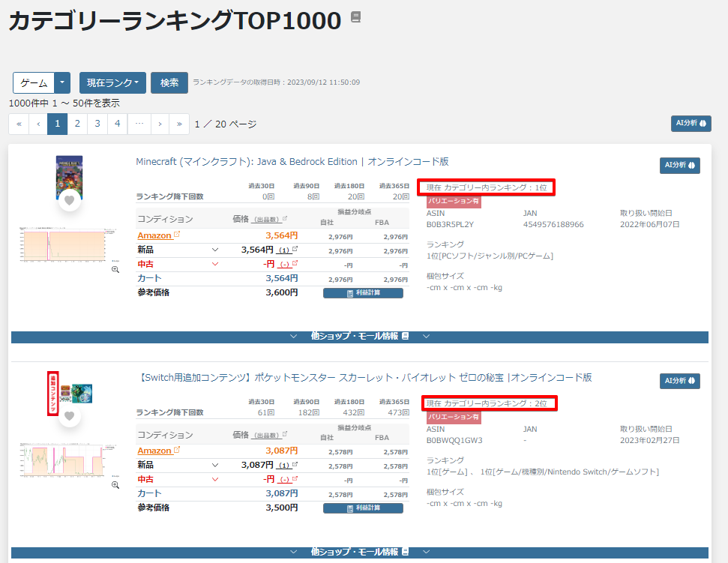Click the 利益計算 button for Pokémon
The width and height of the screenshot is (728, 563).
click(363, 508)
